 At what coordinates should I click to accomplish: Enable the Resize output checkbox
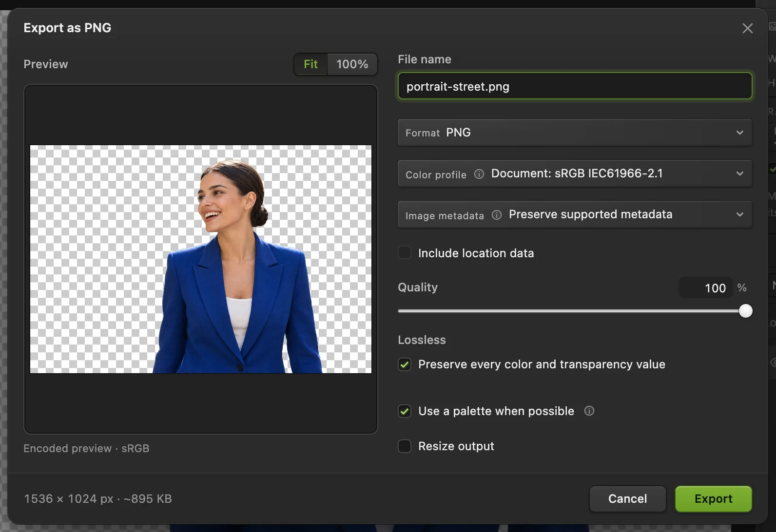tap(405, 446)
